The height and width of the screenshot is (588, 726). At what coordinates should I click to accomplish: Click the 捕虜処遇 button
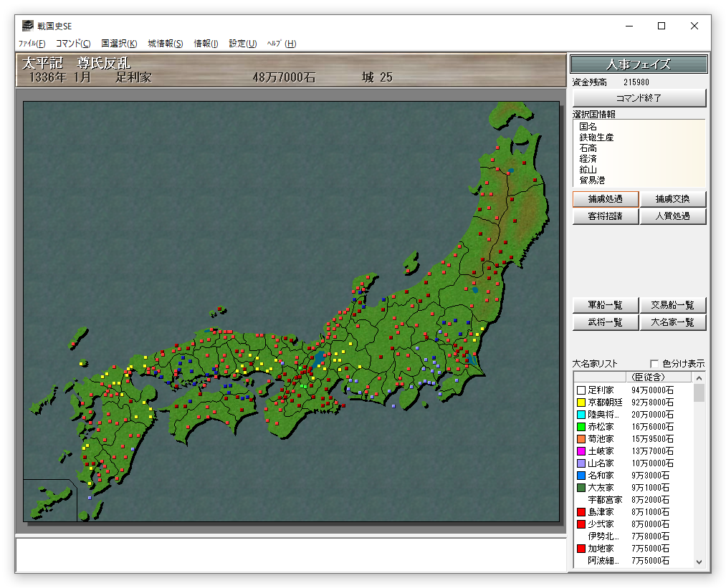click(x=606, y=199)
